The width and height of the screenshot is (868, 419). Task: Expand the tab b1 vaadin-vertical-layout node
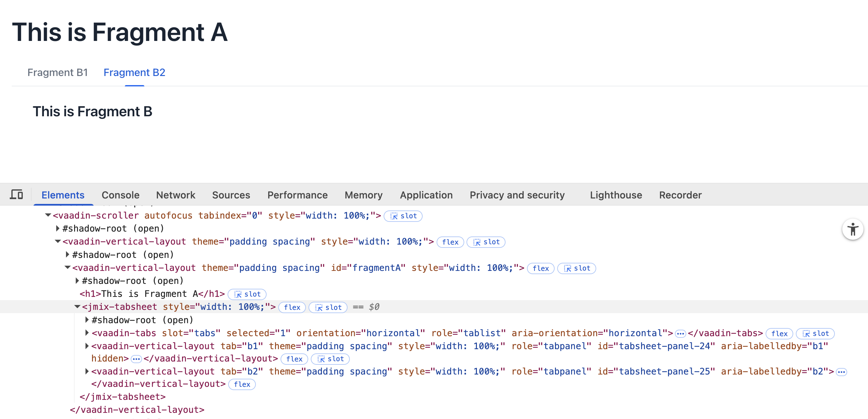(87, 346)
